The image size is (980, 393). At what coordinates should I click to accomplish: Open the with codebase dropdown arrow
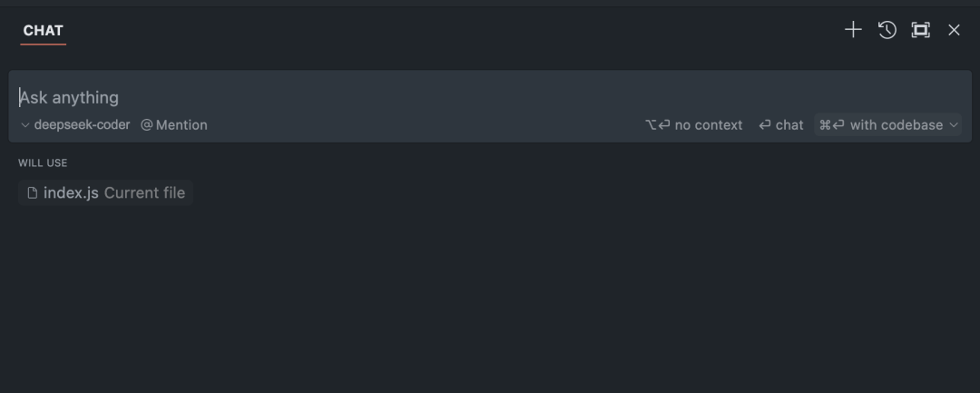pos(954,125)
